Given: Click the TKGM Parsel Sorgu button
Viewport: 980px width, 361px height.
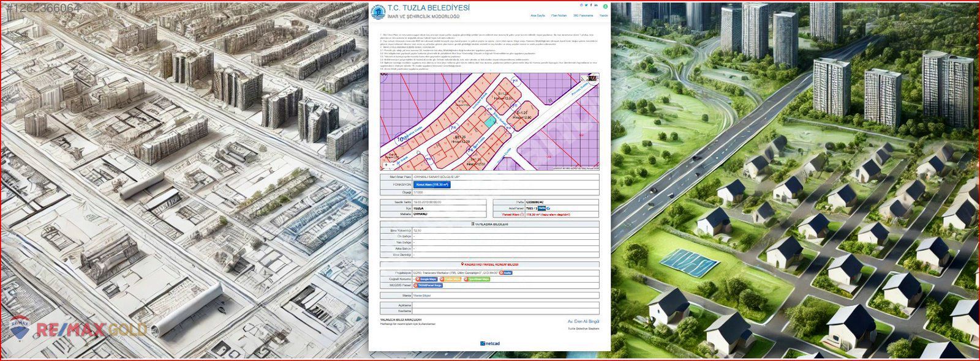Looking at the screenshot, I should [x=428, y=285].
